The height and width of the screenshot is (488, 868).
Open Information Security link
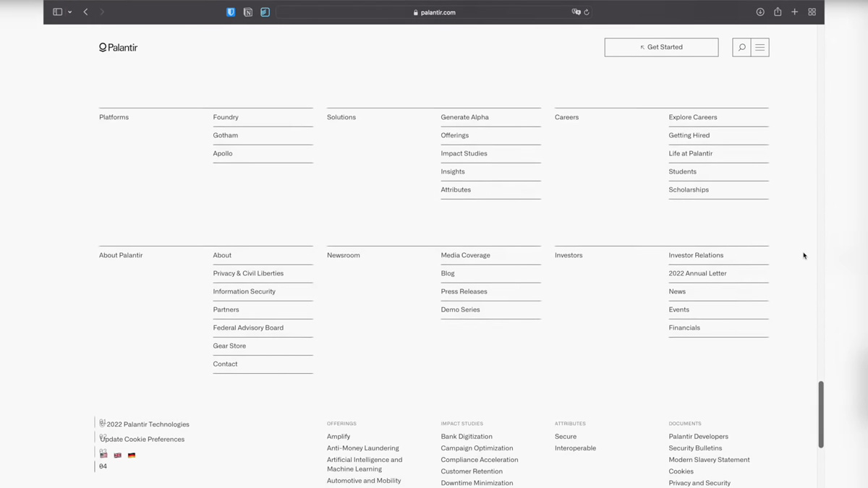pos(244,291)
